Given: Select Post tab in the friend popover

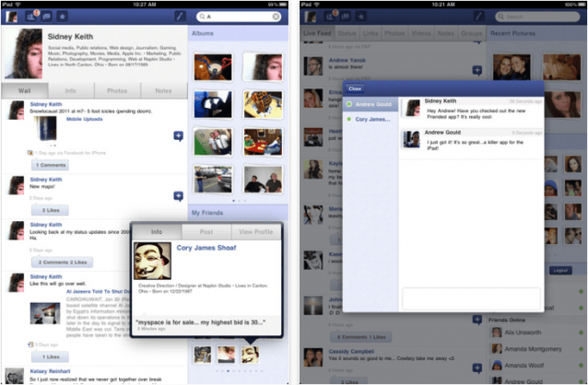Looking at the screenshot, I should point(206,232).
